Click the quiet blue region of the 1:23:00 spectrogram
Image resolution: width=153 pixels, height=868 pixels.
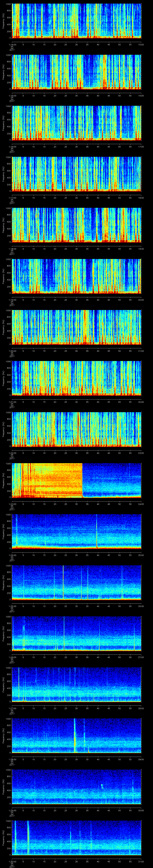tap(111, 478)
